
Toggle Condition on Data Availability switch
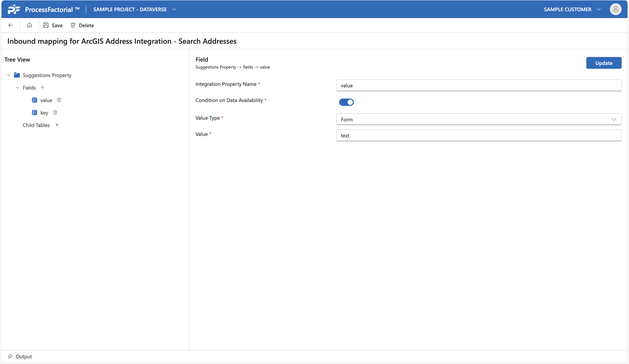tap(346, 102)
